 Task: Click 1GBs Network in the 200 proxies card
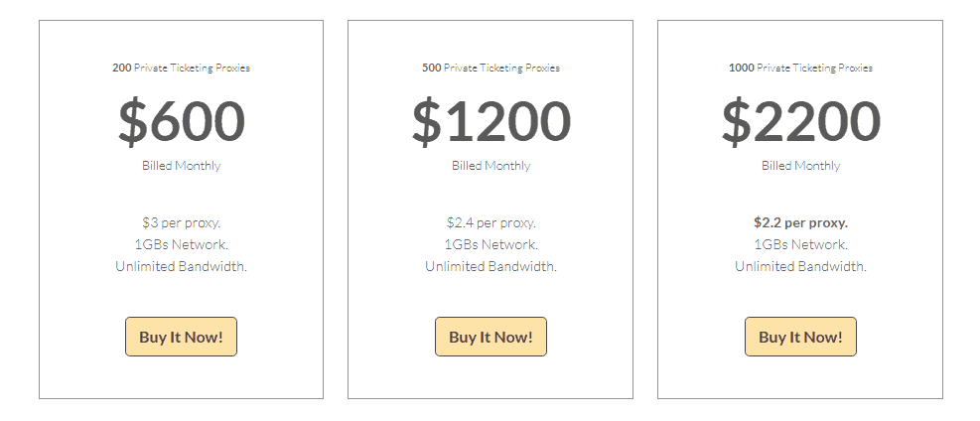(x=182, y=244)
